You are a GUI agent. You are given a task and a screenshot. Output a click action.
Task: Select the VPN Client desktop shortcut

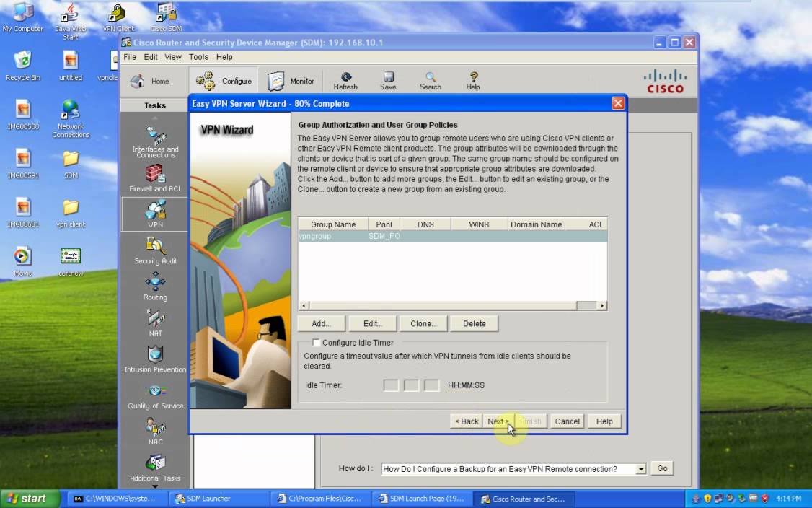(x=118, y=17)
